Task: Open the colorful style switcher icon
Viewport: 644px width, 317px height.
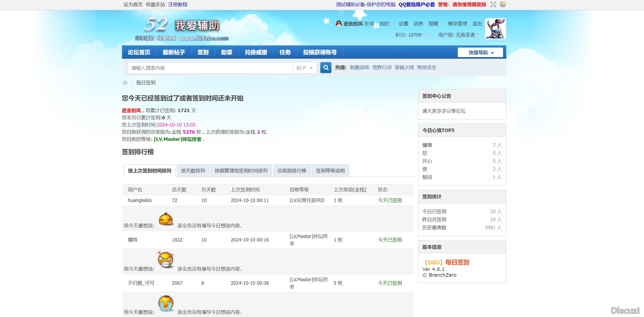Action: [503, 5]
